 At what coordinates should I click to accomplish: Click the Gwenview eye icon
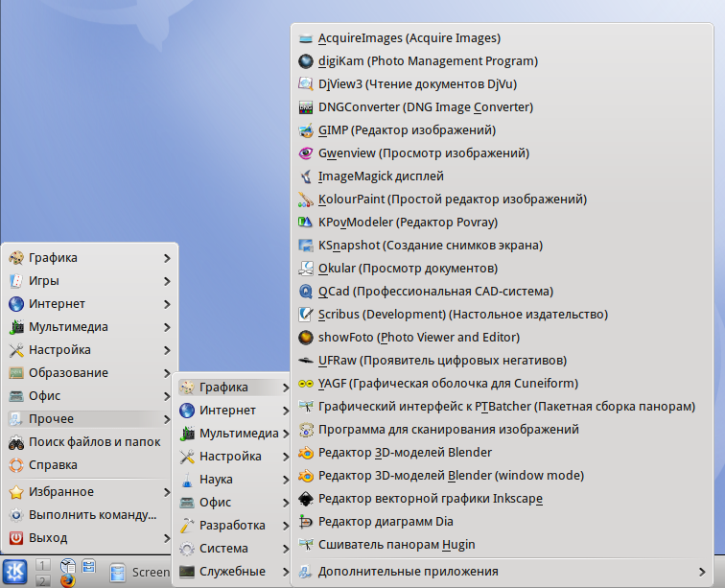click(306, 153)
